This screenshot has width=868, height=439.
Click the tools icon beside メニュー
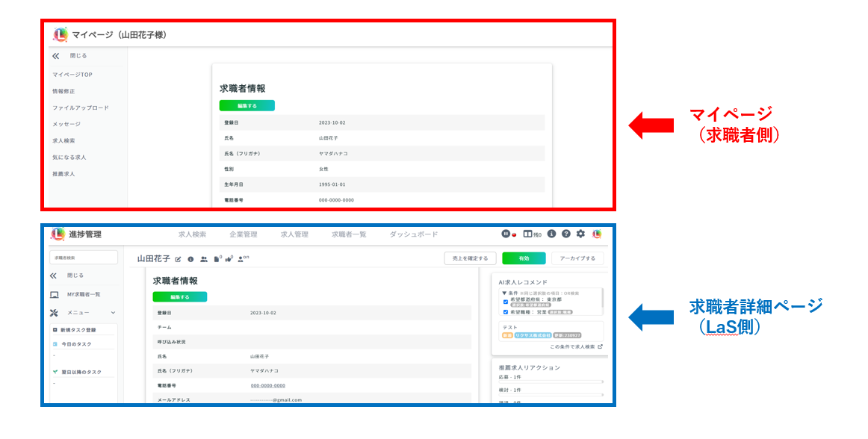pos(54,313)
